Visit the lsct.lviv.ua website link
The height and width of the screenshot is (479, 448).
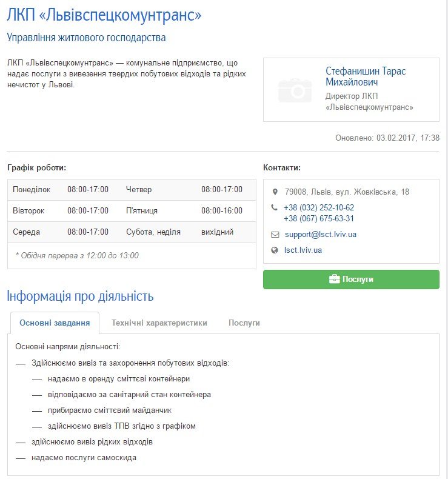pos(303,250)
